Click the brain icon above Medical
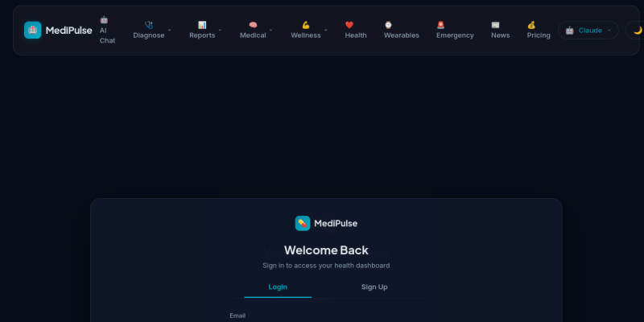The height and width of the screenshot is (322, 644). click(x=253, y=25)
